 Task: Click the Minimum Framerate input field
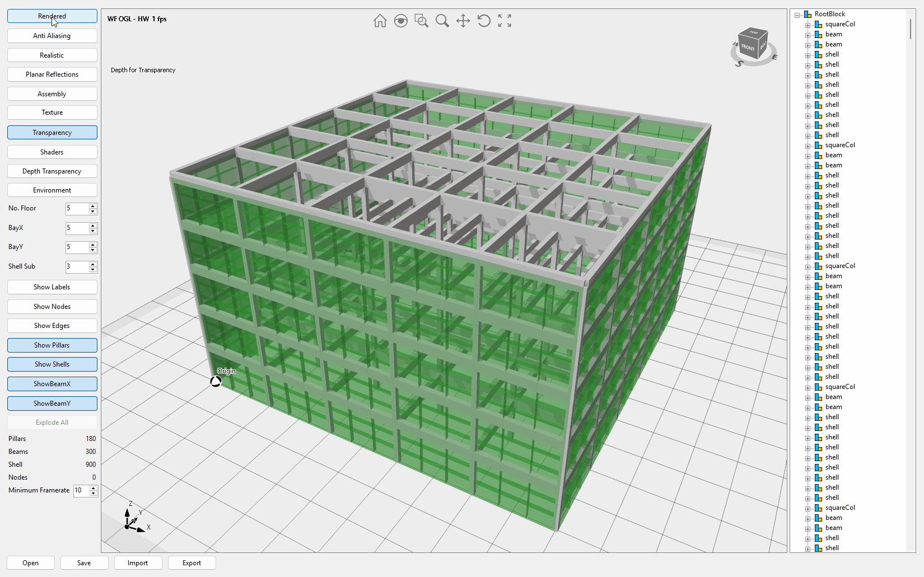click(x=81, y=491)
